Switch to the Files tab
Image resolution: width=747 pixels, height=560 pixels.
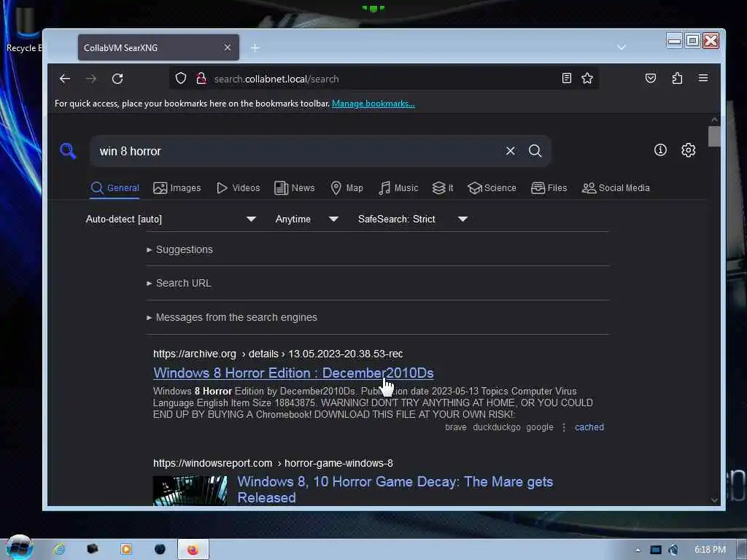(549, 187)
